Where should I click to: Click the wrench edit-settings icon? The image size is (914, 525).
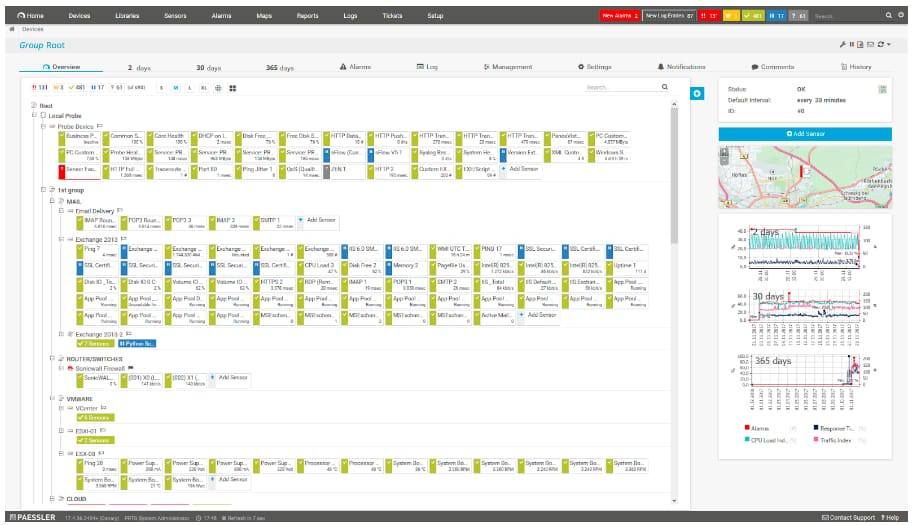click(x=842, y=44)
